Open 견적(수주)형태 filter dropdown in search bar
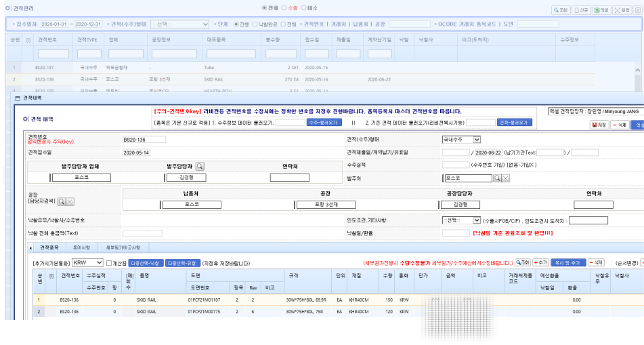This screenshot has height=345, width=644. [x=180, y=24]
